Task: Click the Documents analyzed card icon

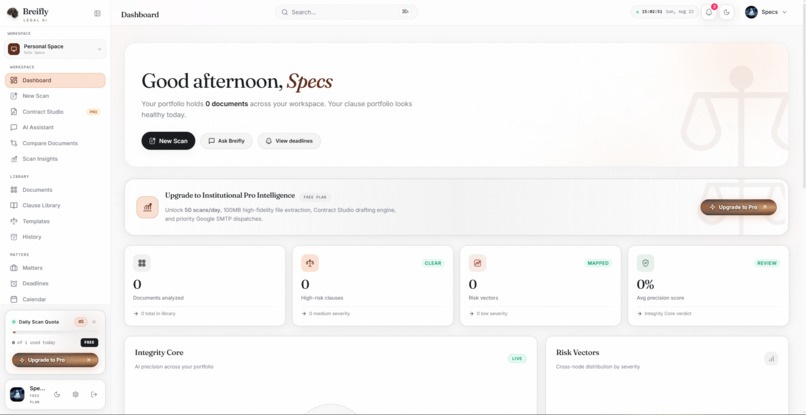Action: (x=142, y=263)
